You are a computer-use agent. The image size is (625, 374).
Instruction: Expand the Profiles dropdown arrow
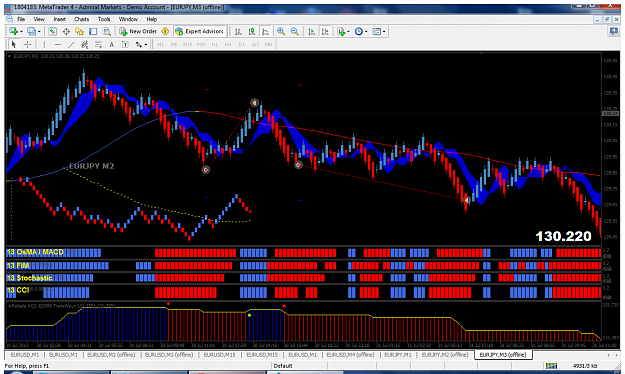point(39,31)
